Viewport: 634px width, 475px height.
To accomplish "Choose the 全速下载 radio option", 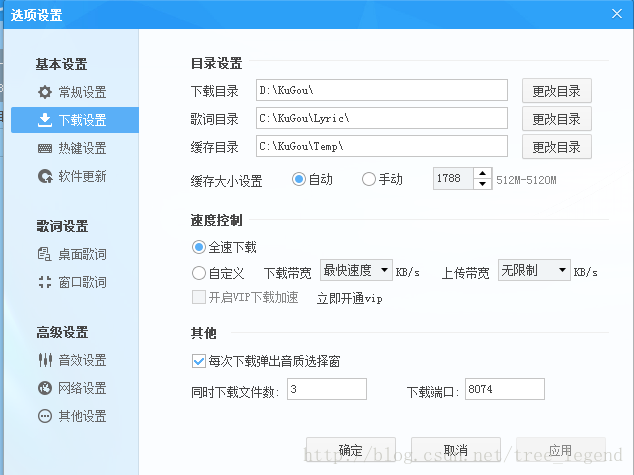I will (x=199, y=247).
